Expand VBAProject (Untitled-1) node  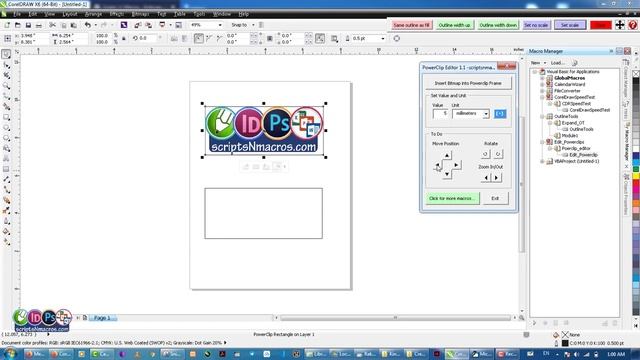pyautogui.click(x=542, y=161)
